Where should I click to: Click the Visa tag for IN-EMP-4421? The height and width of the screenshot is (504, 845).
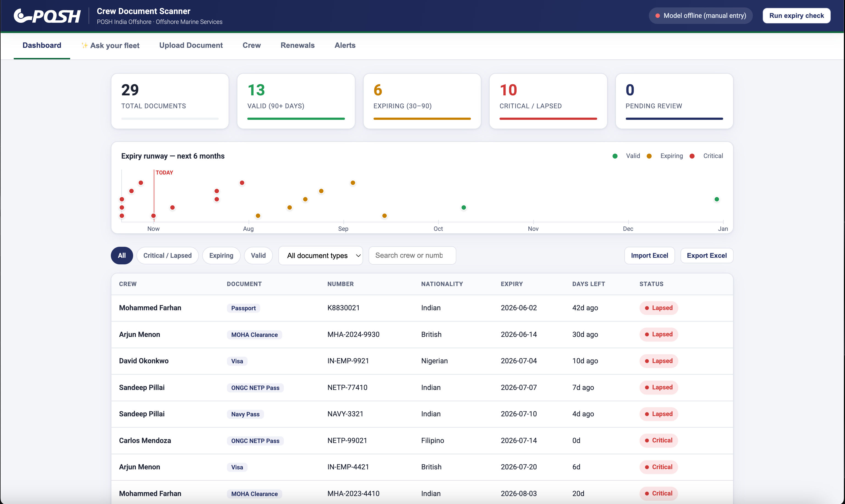pos(237,467)
